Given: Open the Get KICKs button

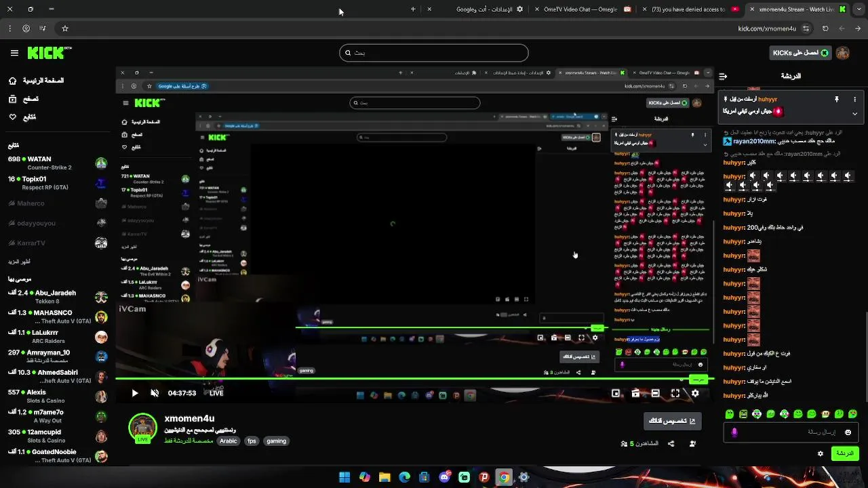Looking at the screenshot, I should pyautogui.click(x=800, y=53).
